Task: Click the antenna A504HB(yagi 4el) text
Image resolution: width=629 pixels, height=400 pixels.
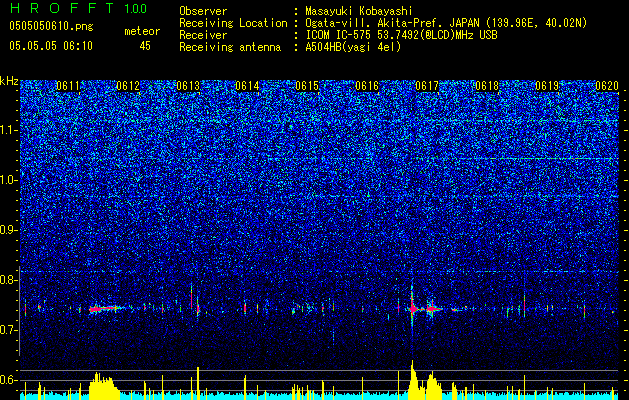Action: pyautogui.click(x=353, y=47)
